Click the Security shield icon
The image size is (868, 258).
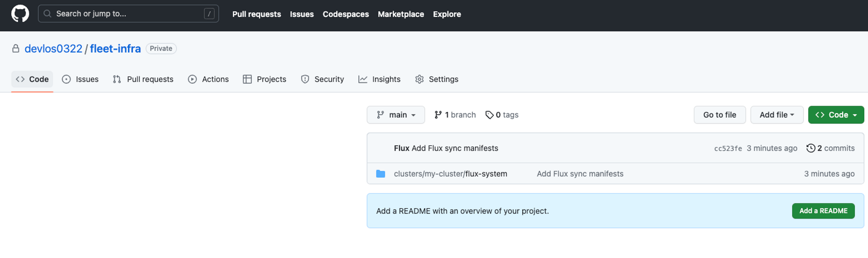[305, 79]
